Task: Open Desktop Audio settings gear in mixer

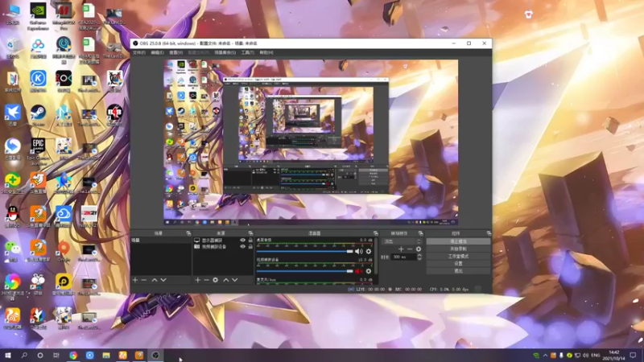Action: click(x=369, y=251)
